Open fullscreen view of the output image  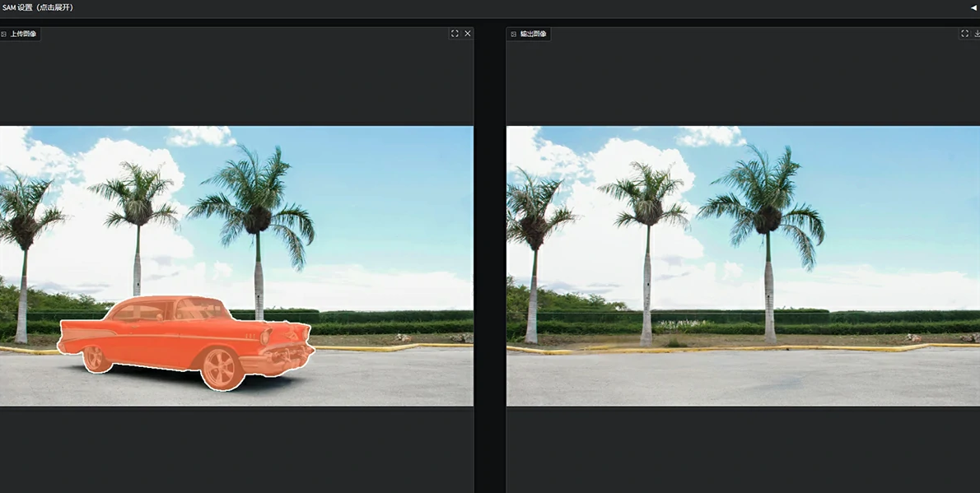point(964,34)
